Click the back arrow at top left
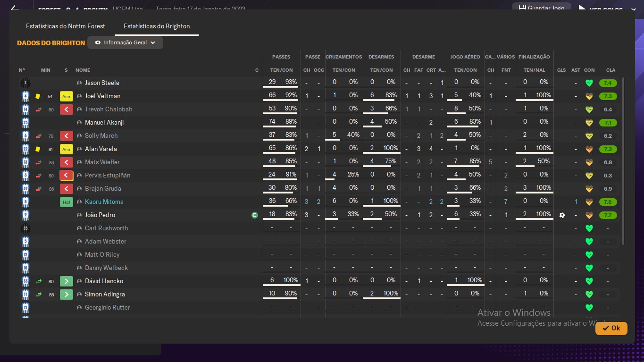 pyautogui.click(x=15, y=8)
